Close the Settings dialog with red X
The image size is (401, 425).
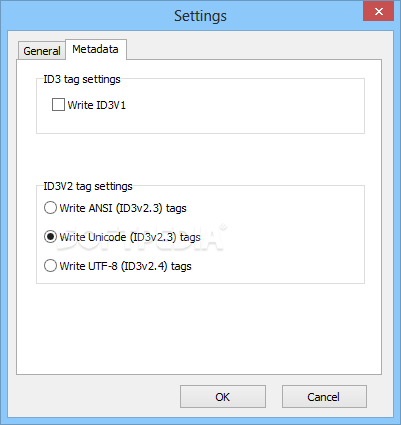378,12
